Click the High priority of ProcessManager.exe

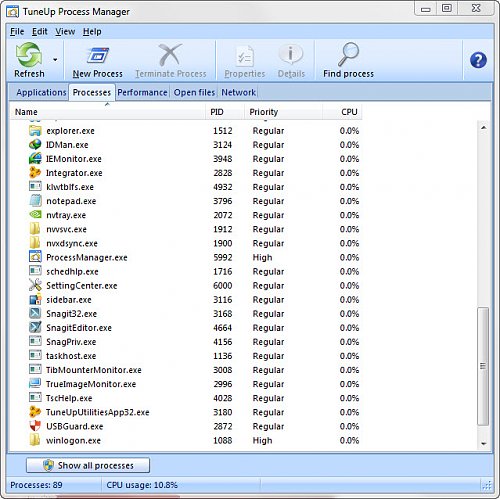pyautogui.click(x=262, y=258)
